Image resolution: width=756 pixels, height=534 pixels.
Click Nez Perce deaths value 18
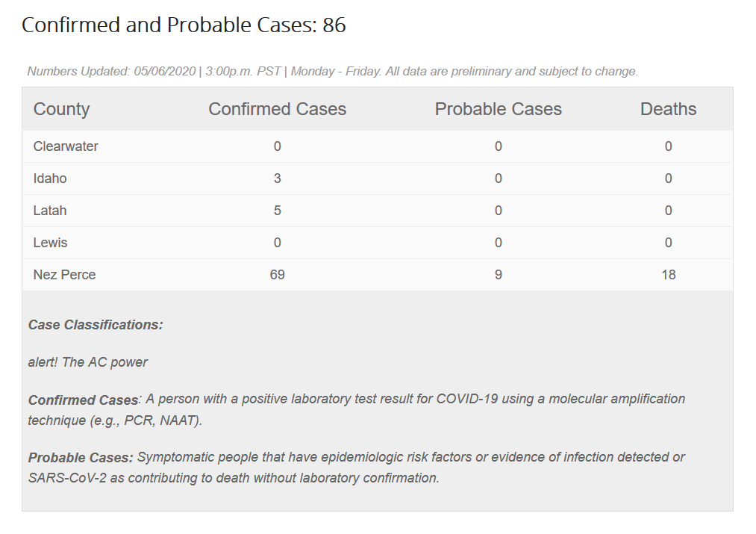(x=668, y=275)
